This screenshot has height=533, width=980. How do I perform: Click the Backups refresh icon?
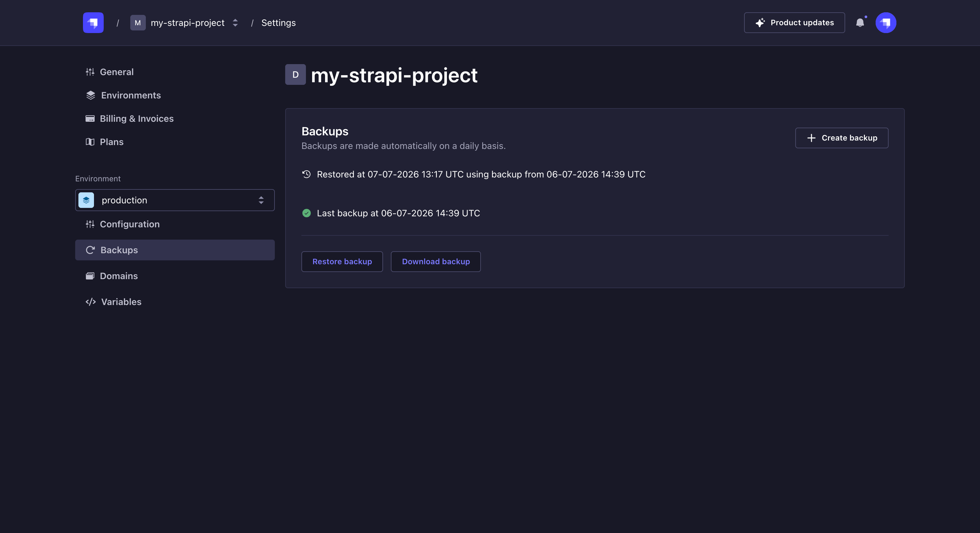90,250
